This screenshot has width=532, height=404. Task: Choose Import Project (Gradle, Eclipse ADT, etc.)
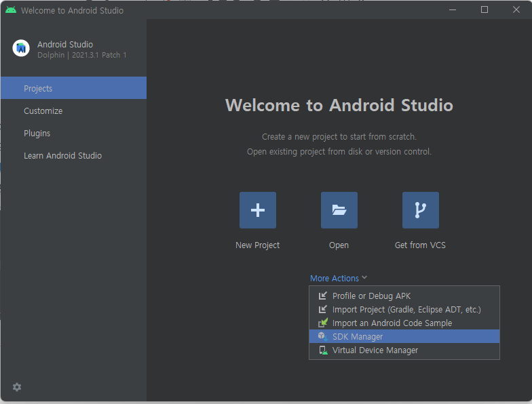[404, 309]
